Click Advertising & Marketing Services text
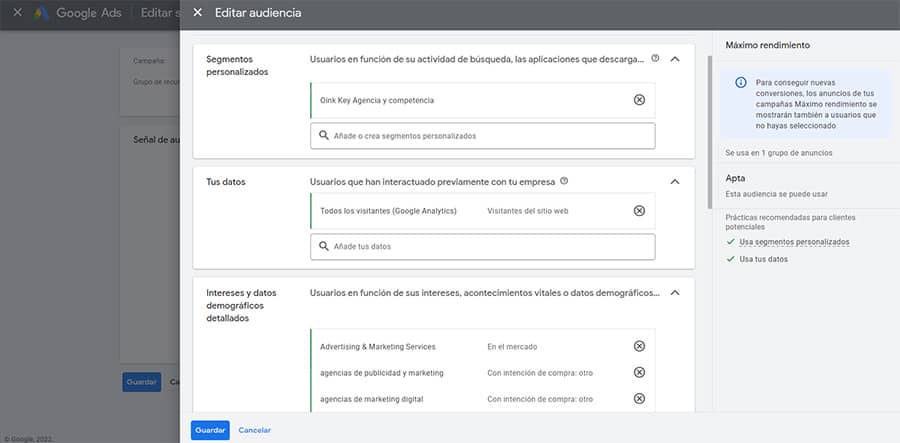Screen dimensions: 900x443 pos(378,347)
